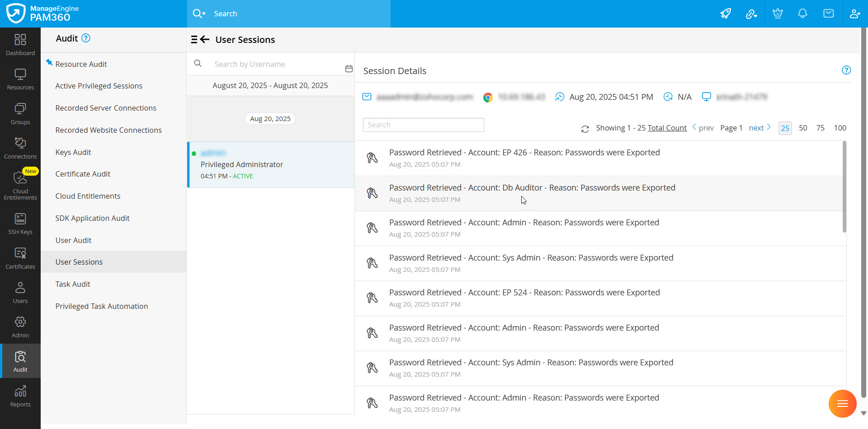Open the Dashboard sidebar section
This screenshot has height=429, width=868.
click(20, 45)
